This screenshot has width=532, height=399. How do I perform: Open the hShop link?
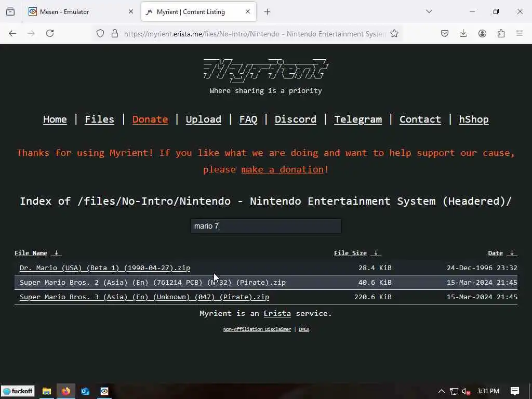click(474, 119)
